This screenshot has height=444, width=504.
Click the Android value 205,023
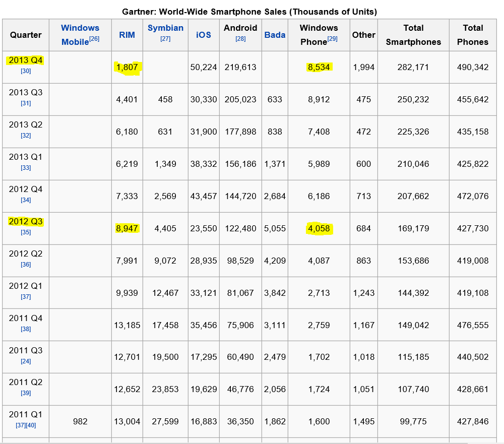coord(240,100)
